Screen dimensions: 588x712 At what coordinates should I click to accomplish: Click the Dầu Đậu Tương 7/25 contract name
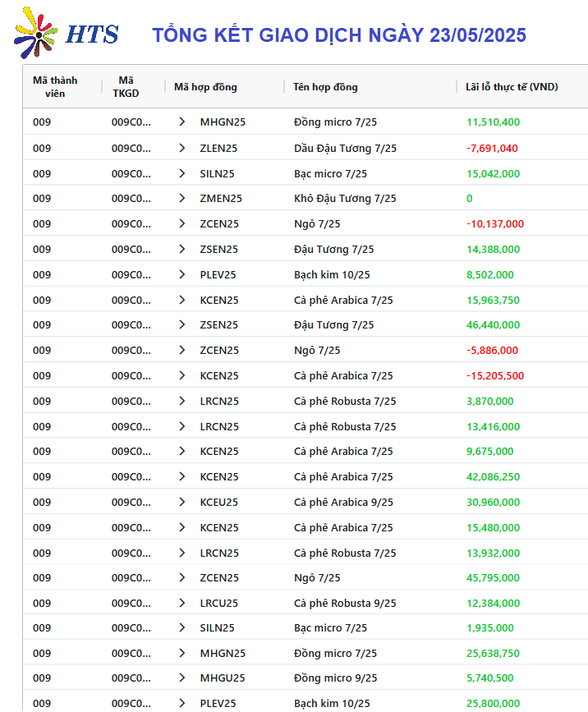(x=345, y=148)
